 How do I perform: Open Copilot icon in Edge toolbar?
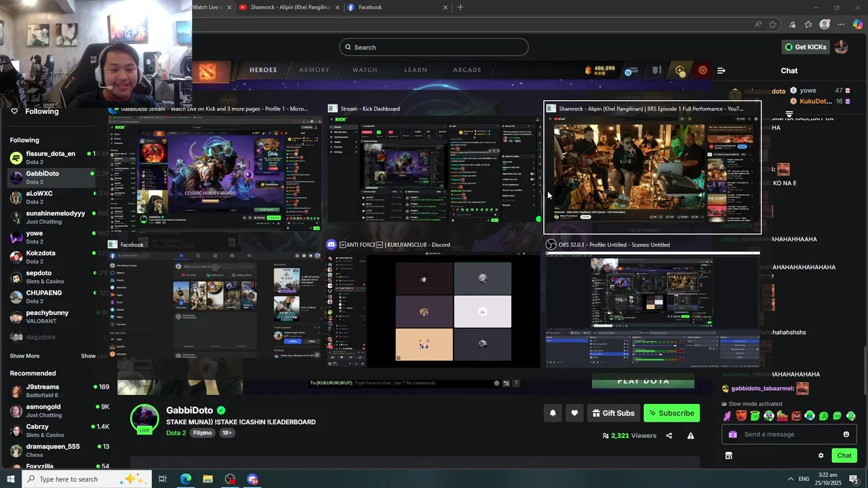tap(858, 24)
